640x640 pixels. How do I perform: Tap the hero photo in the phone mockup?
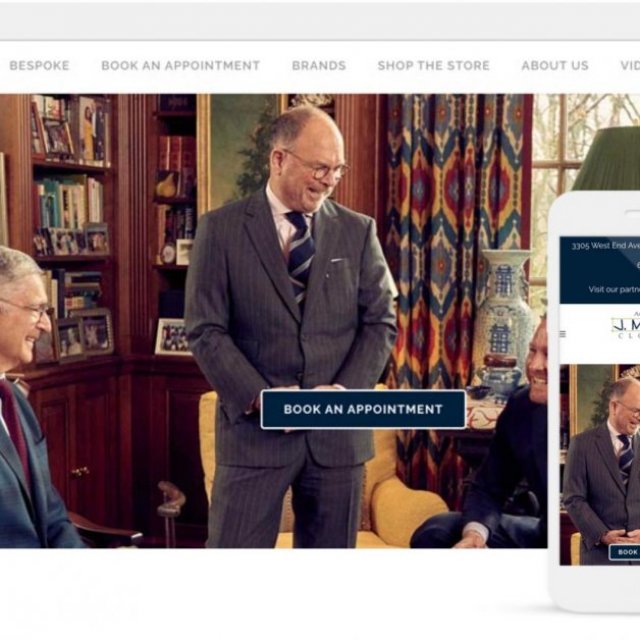[x=600, y=464]
